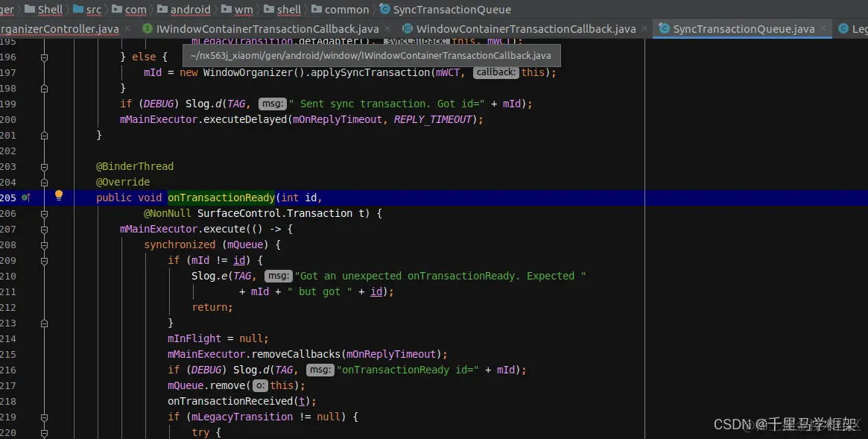Collapse fold marker at line 198
Viewport: 868px width, 439px height.
click(44, 89)
